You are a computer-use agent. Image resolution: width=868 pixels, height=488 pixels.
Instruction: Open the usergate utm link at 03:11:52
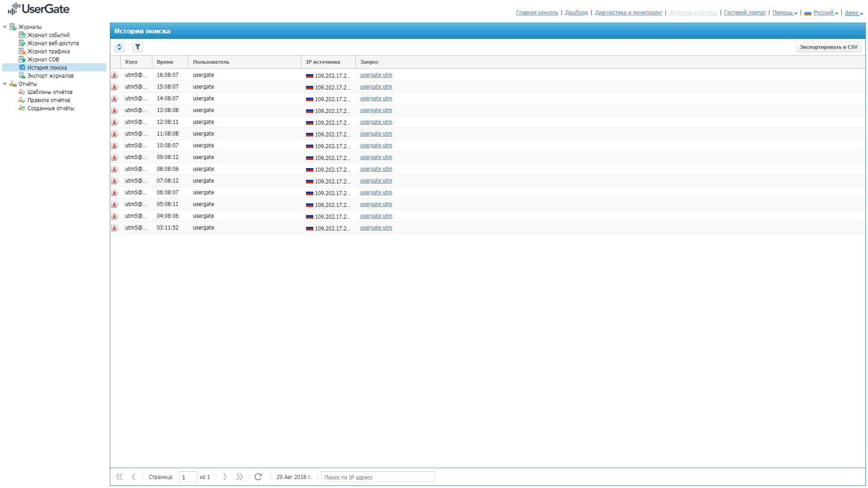coord(376,228)
